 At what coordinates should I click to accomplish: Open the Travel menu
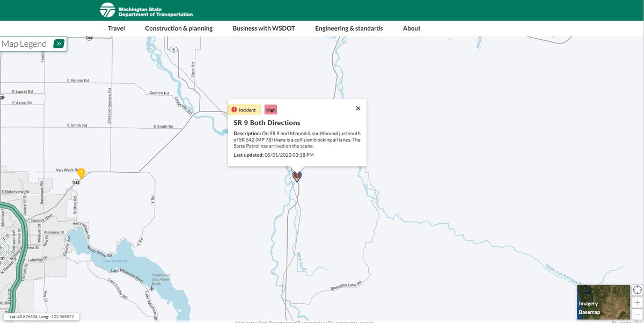(116, 28)
